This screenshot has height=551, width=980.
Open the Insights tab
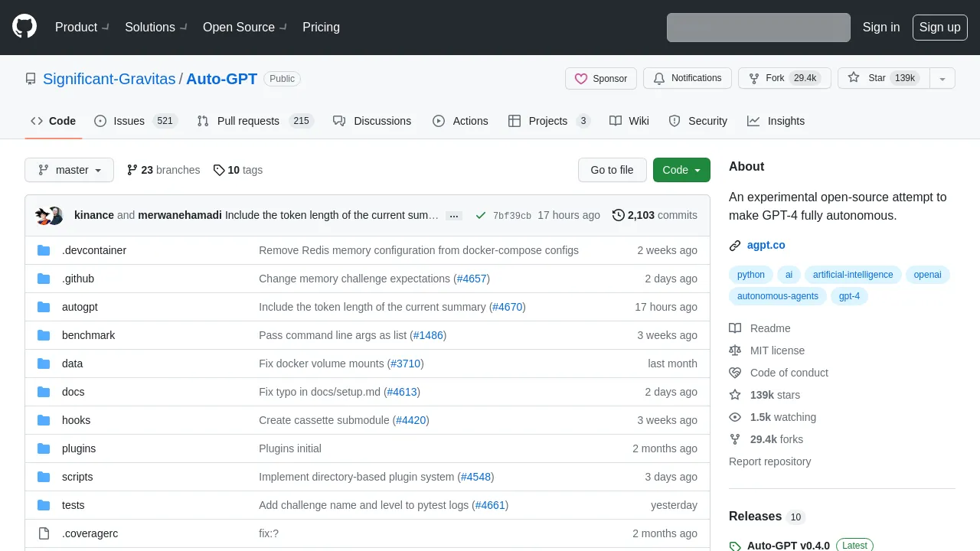[776, 121]
